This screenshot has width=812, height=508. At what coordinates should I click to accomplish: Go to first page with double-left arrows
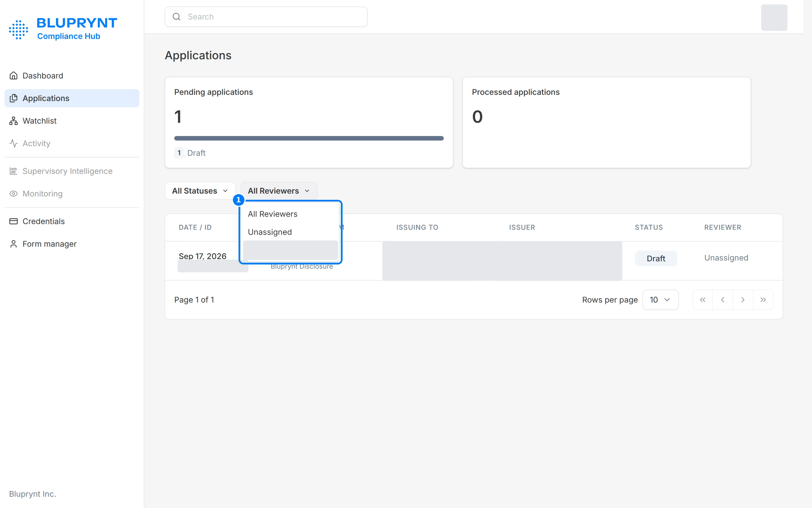coord(703,300)
